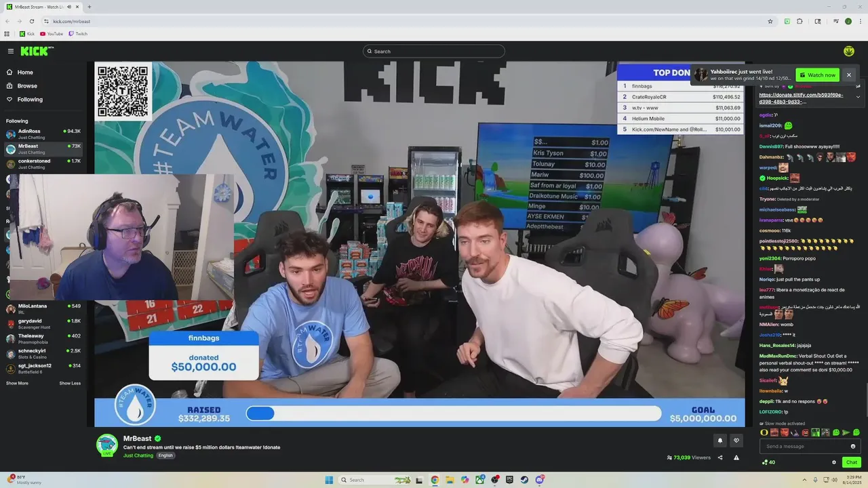
Task: Open a new browser tab
Action: 89,7
